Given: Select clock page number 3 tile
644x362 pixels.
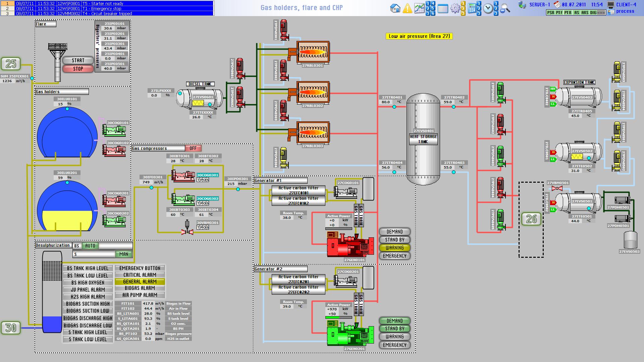Looking at the screenshot, I should tap(496, 13).
